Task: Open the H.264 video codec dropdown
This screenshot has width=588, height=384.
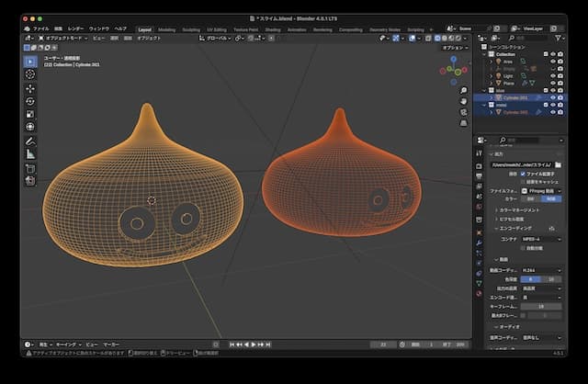Action: (541, 270)
